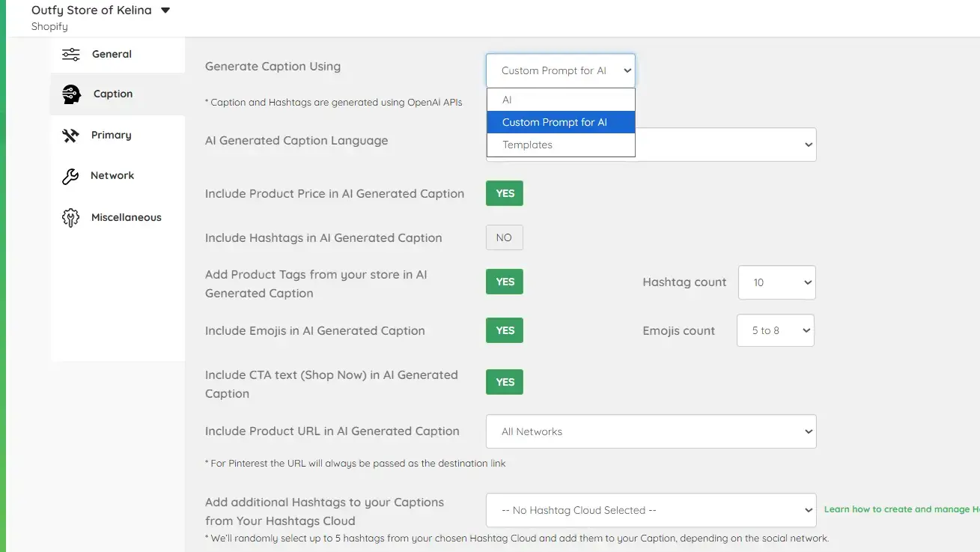Open the store switcher arrow beside Outfy Store of Kelina
This screenshot has width=980, height=552.
165,10
